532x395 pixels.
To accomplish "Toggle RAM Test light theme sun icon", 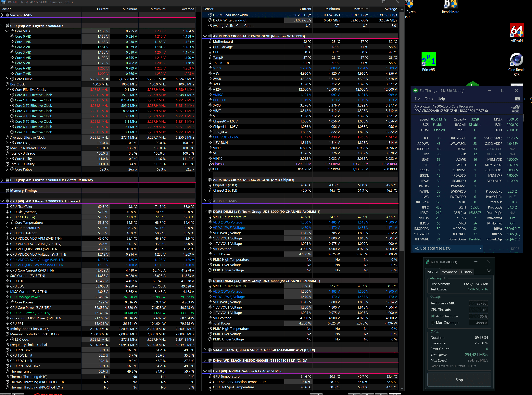I will [x=489, y=271].
